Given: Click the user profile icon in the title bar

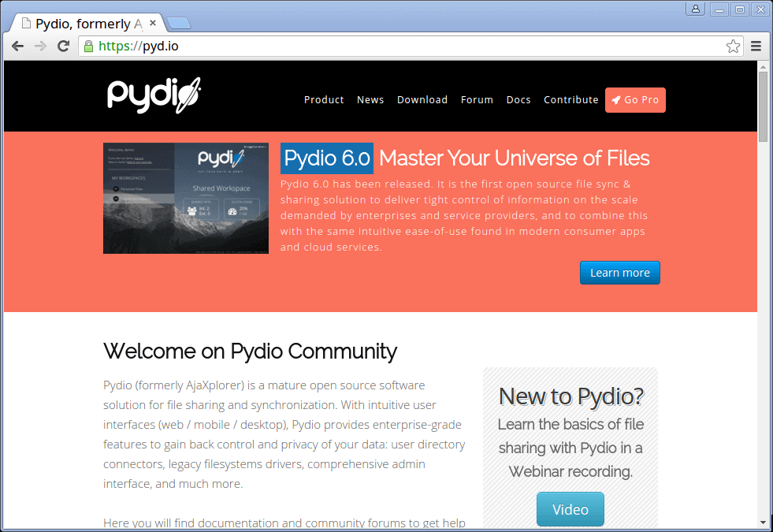Looking at the screenshot, I should point(695,9).
